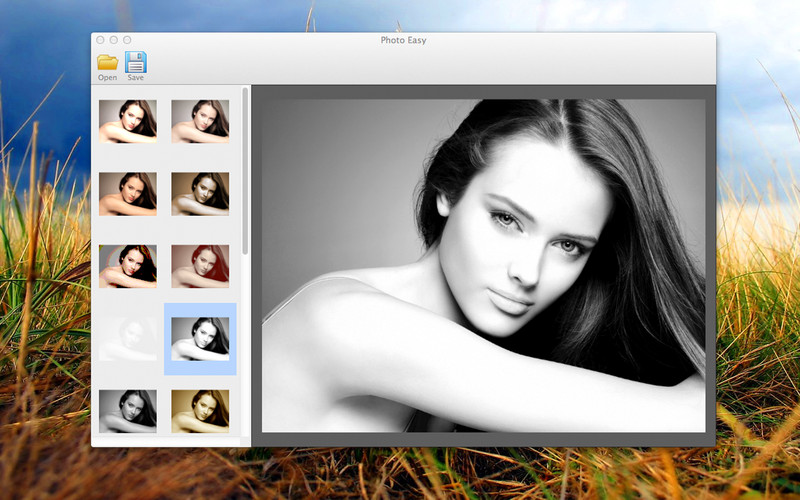Image resolution: width=800 pixels, height=500 pixels.
Task: Select the washed-out white filter thumbnail
Action: [x=127, y=339]
